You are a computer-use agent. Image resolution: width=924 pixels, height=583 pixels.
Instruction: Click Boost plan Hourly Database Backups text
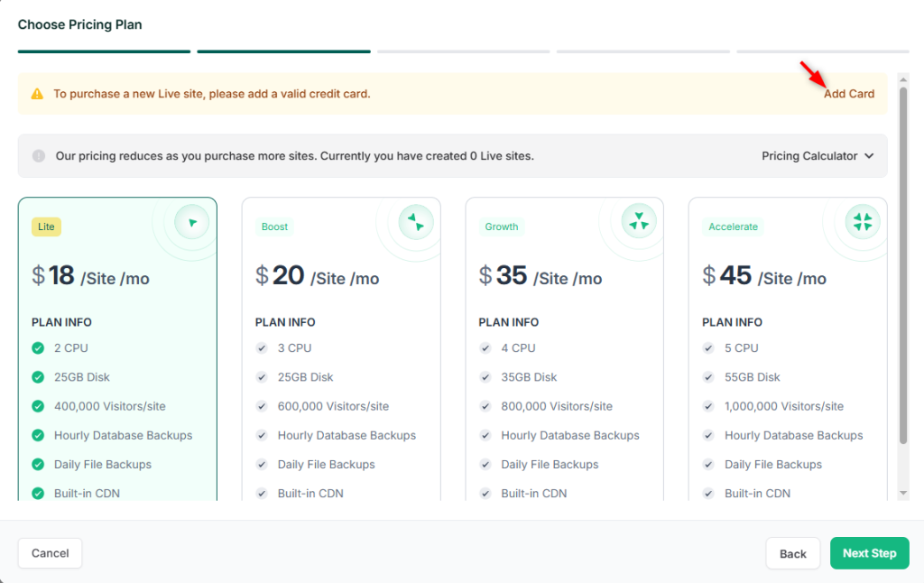[x=346, y=435]
